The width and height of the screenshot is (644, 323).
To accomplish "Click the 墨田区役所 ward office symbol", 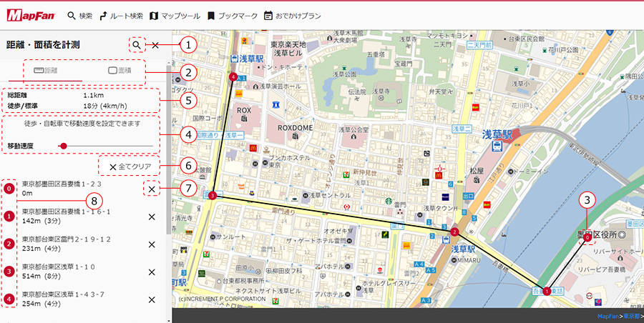I will point(621,235).
